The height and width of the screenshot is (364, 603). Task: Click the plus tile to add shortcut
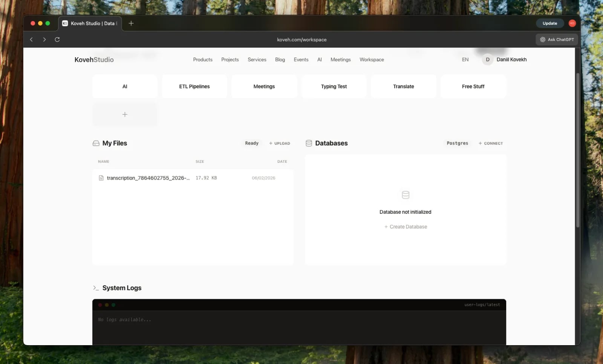(125, 114)
